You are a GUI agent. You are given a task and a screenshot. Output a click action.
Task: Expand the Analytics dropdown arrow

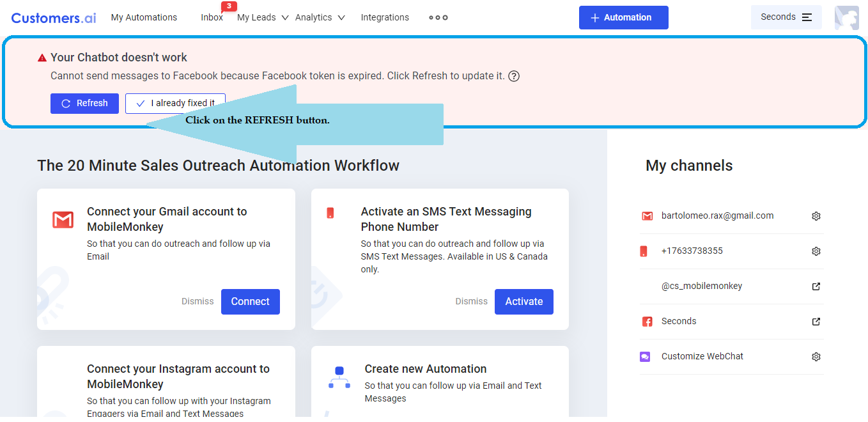point(341,18)
